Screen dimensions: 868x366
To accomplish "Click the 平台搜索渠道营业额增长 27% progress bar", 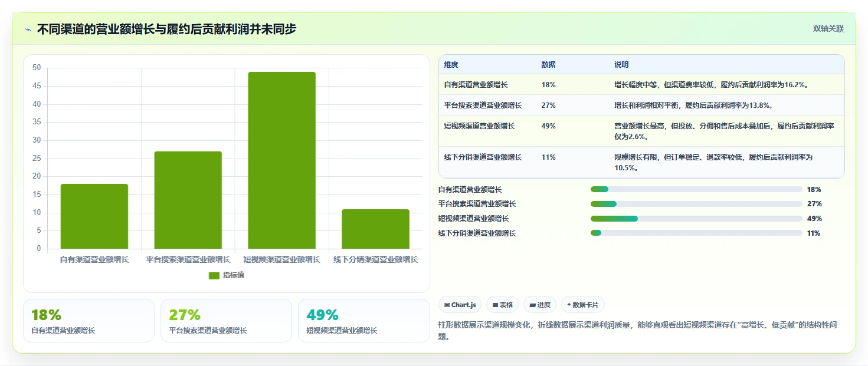I will (696, 204).
